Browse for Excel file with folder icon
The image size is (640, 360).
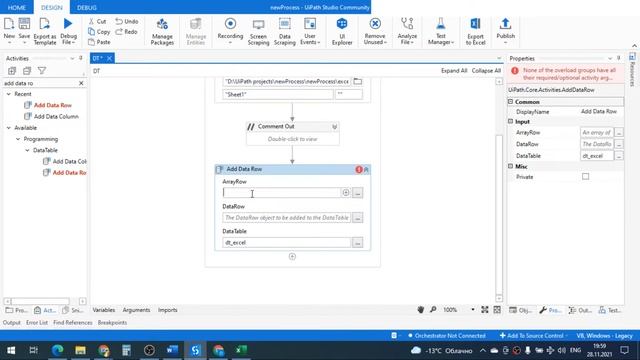coord(358,81)
